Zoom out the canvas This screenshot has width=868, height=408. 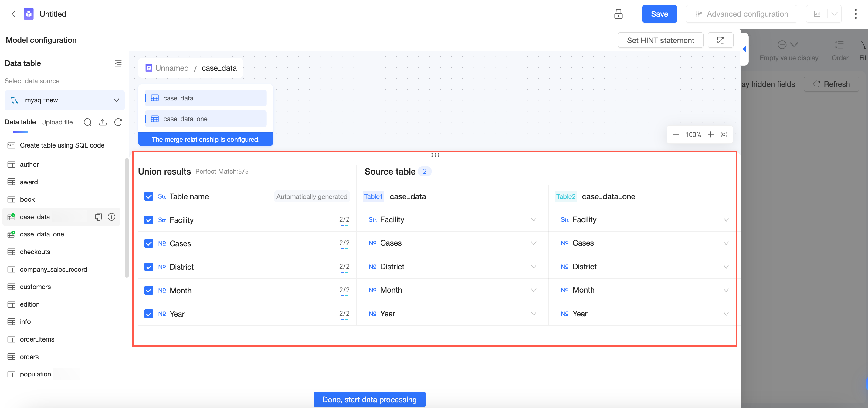[x=676, y=134]
